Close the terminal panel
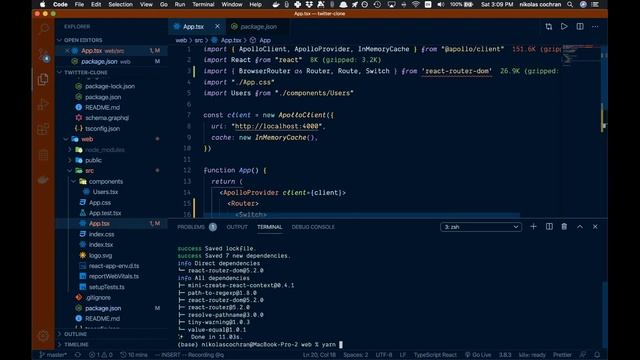 [595, 227]
